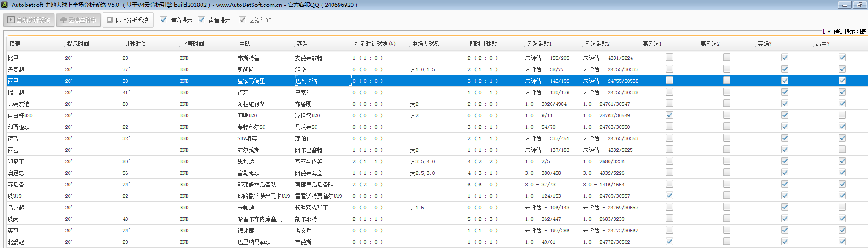This screenshot has width=868, height=248.
Task: Click the 风险系数1 column header
Action: (539, 44)
